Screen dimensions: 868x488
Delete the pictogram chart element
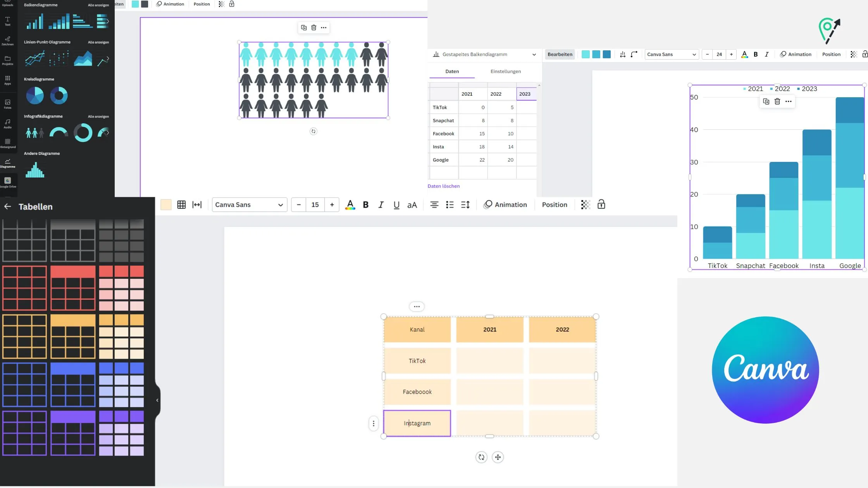click(x=314, y=27)
